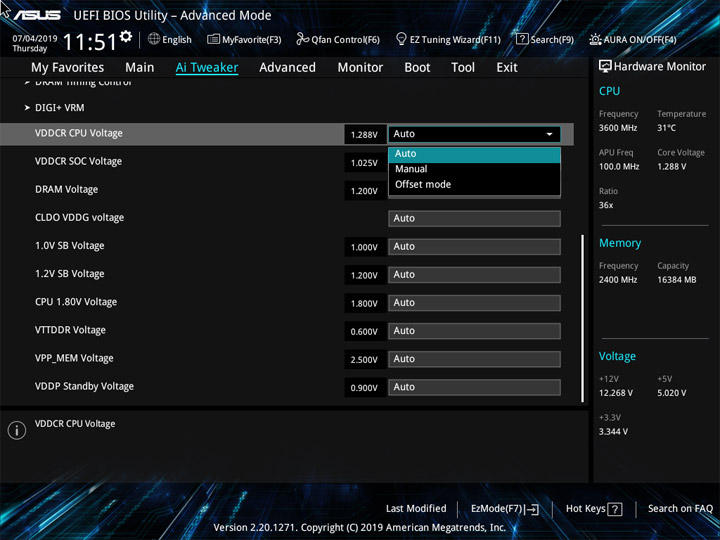Open the VTTDDR Voltage Auto field

click(x=474, y=331)
